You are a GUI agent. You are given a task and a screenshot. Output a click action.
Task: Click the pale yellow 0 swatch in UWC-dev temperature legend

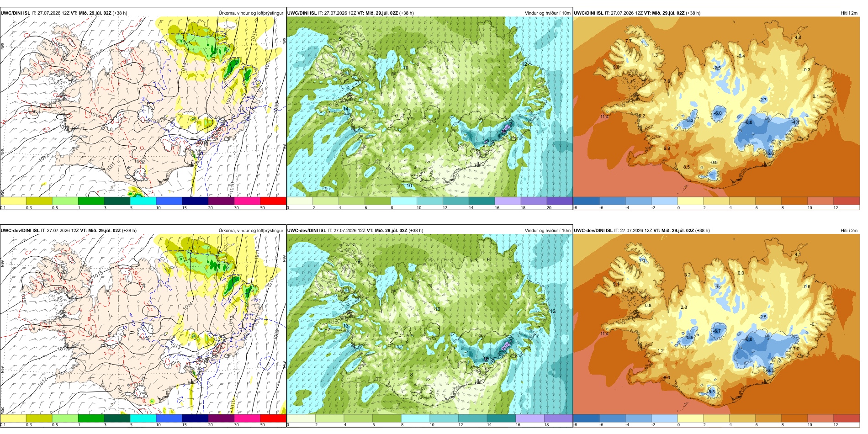coord(690,418)
